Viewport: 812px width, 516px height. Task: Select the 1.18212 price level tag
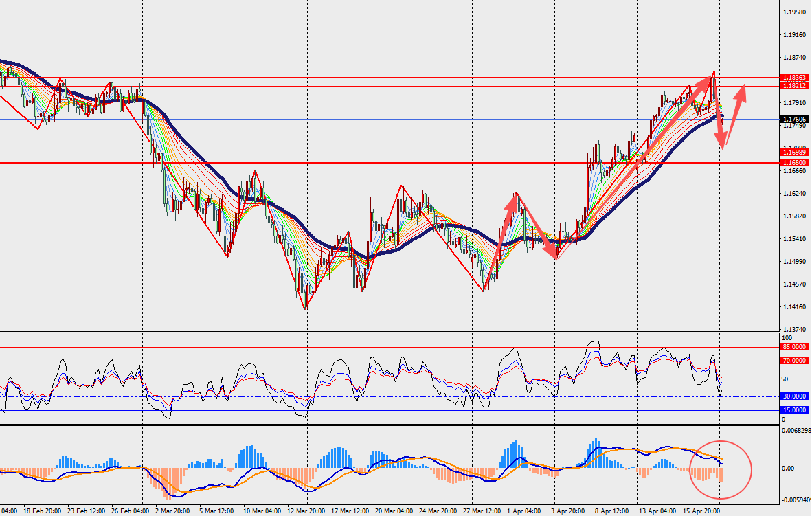click(795, 85)
